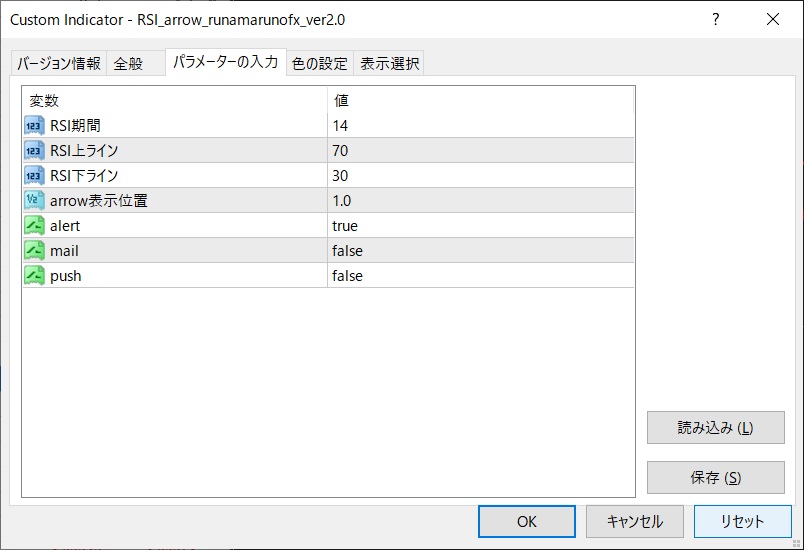Click the integer icon beside RSI期間
This screenshot has width=804, height=550.
click(34, 126)
